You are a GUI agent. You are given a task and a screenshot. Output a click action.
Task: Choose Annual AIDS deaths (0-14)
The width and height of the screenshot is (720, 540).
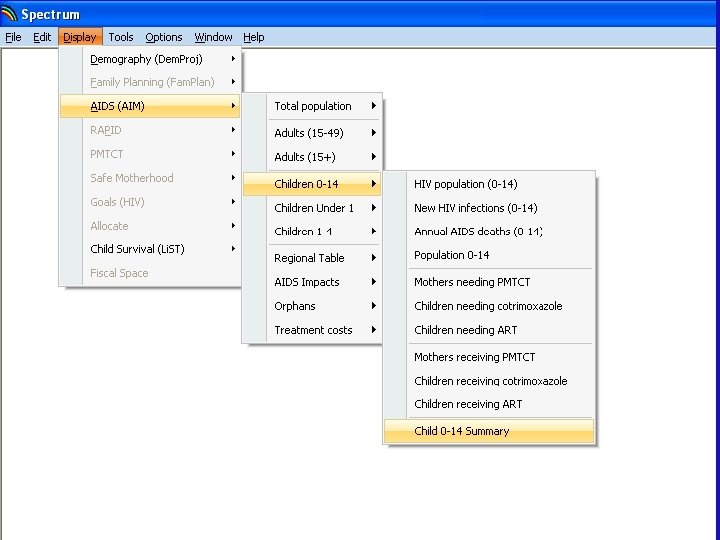coord(489,231)
